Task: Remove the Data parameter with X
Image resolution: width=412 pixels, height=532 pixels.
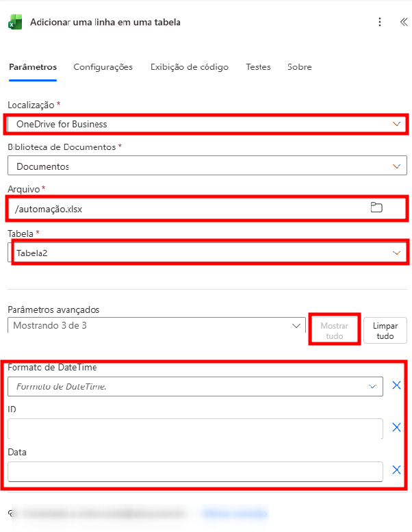Action: [396, 470]
